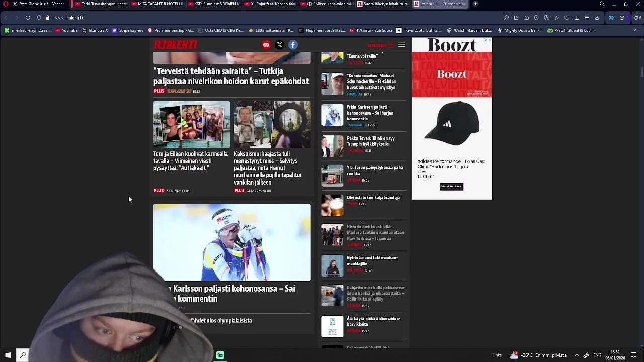Click the Kirjaudu login link

coord(380,45)
